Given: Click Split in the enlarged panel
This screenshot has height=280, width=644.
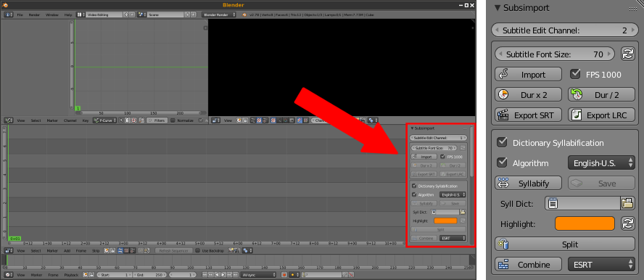Looking at the screenshot, I should pyautogui.click(x=565, y=244).
